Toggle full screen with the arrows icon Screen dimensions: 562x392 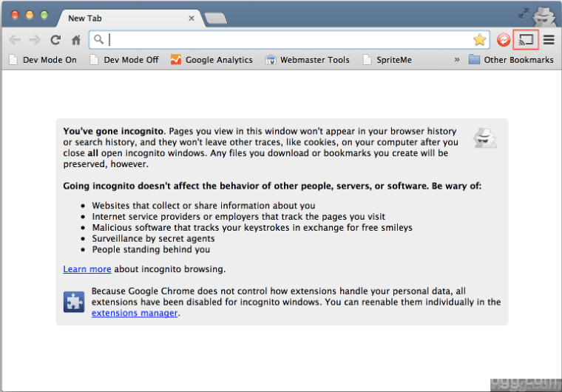pos(524,13)
